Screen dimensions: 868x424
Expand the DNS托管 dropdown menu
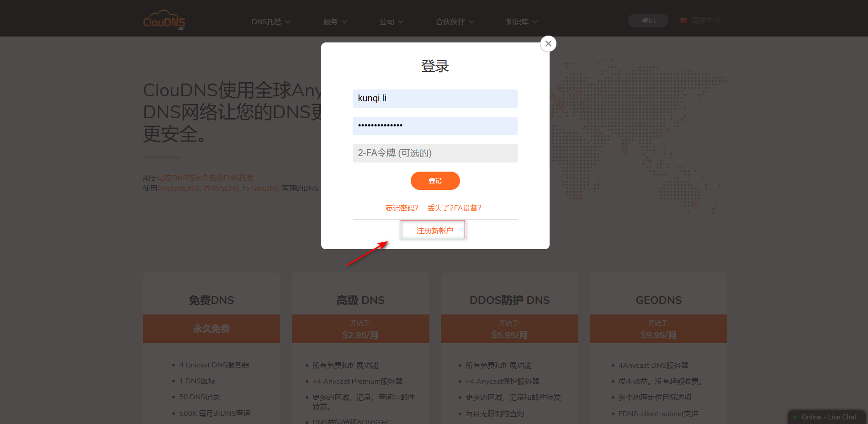pos(270,22)
